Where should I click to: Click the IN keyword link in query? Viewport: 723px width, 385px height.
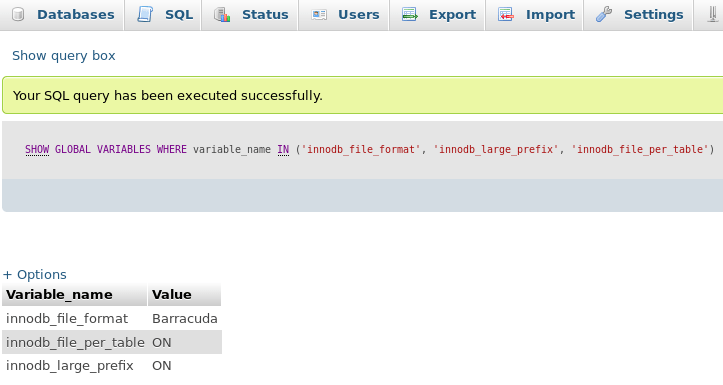click(x=283, y=149)
